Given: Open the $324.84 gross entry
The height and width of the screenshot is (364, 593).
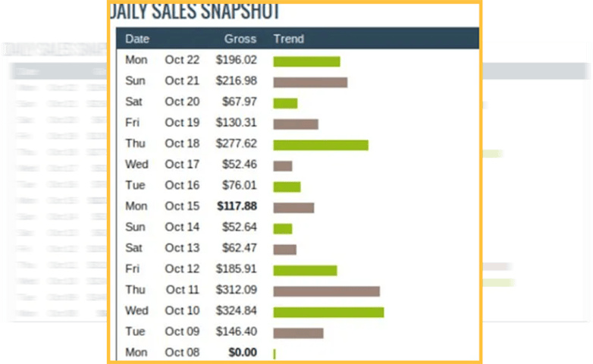Looking at the screenshot, I should pos(237,311).
